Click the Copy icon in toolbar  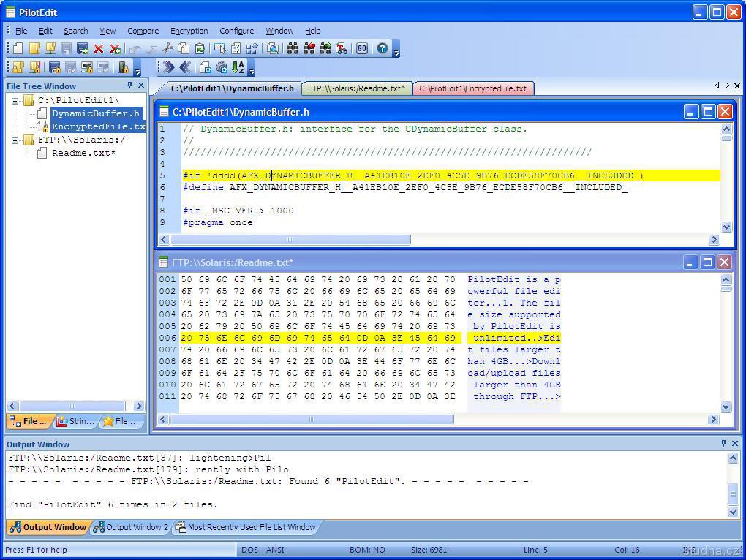[184, 49]
